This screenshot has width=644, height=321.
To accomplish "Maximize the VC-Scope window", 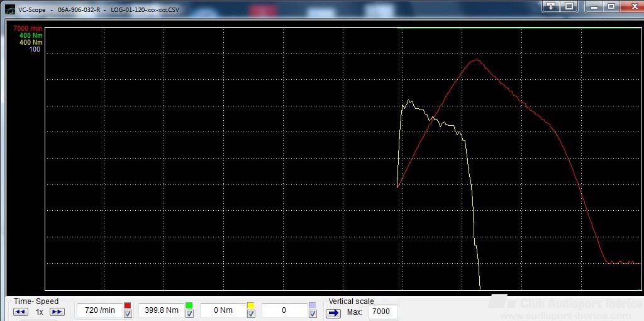I will click(611, 6).
